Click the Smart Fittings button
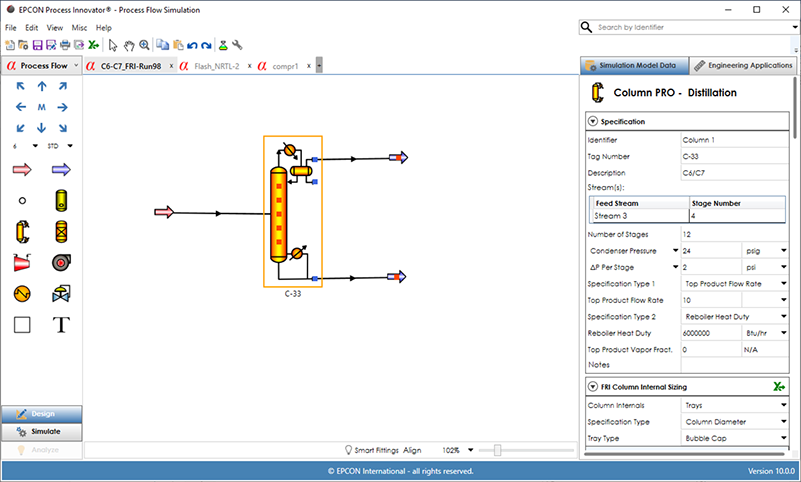This screenshot has height=482, width=801. [x=371, y=450]
